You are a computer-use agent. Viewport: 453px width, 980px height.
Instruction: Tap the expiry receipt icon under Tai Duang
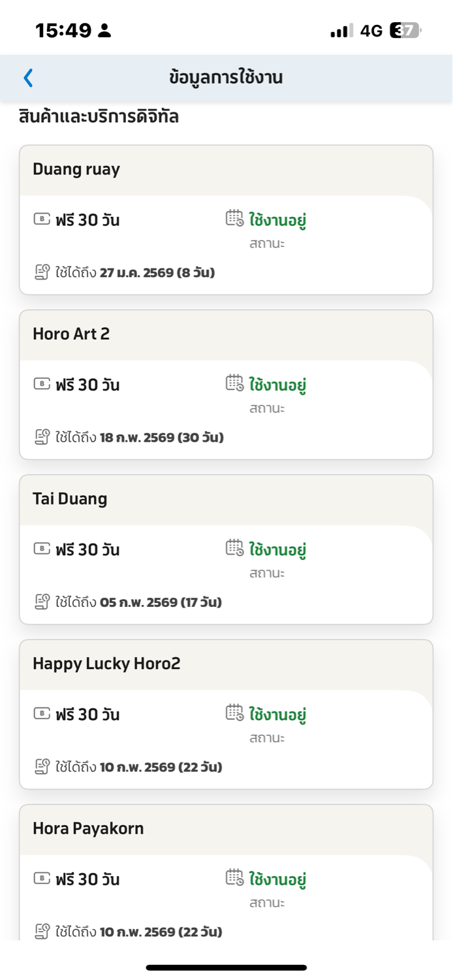pos(42,601)
